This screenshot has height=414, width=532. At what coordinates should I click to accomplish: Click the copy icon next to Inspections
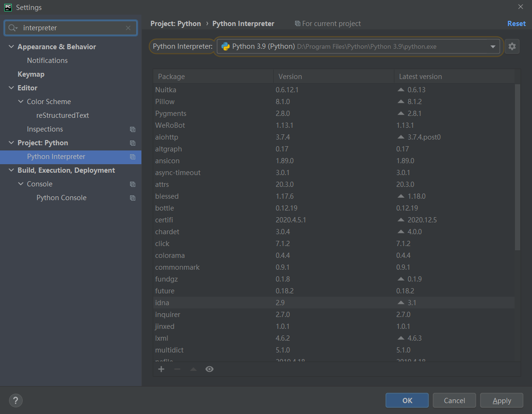click(x=132, y=129)
